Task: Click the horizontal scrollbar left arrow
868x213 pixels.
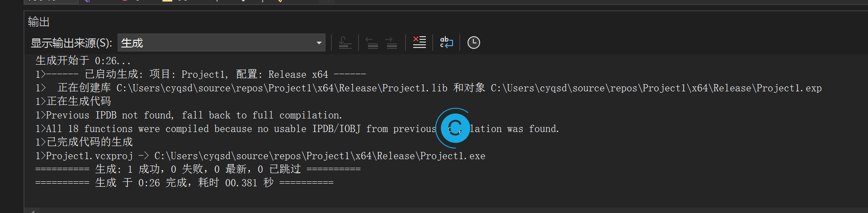Action: (32, 211)
